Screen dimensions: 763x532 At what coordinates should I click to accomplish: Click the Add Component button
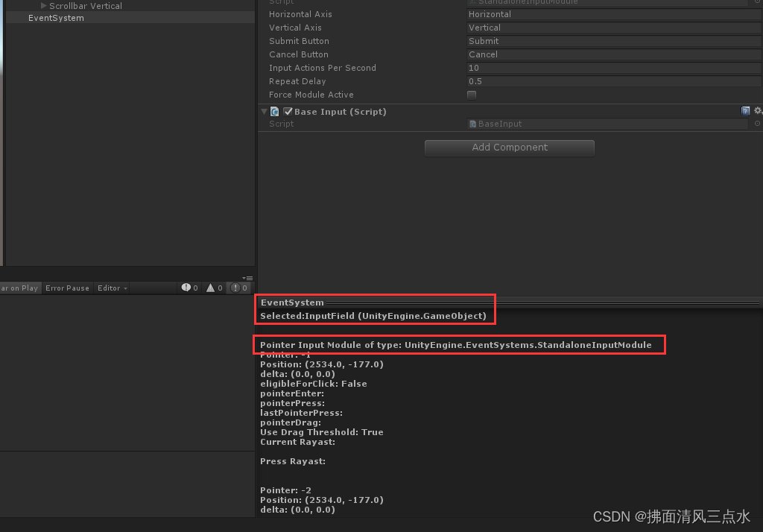tap(510, 148)
